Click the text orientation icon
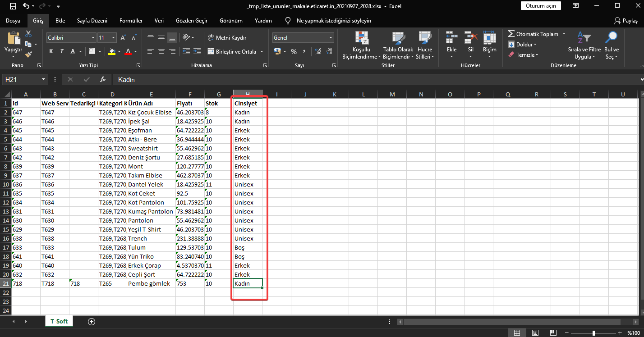The width and height of the screenshot is (644, 337). [x=187, y=37]
